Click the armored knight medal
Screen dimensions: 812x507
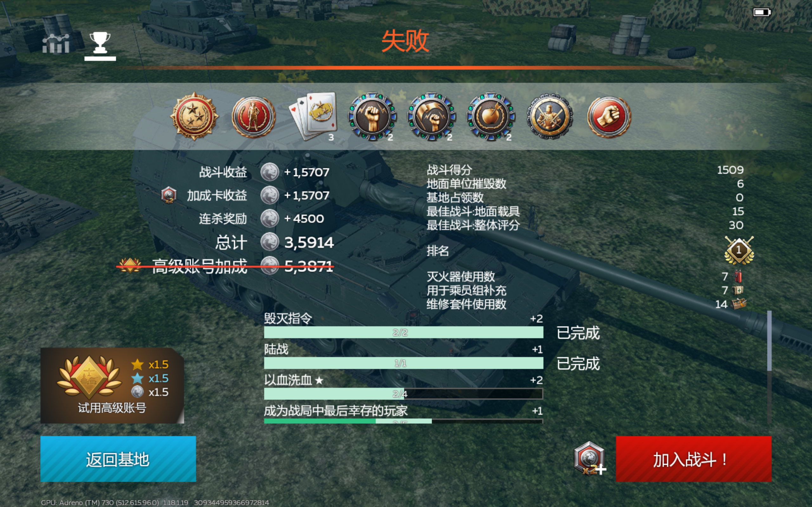point(550,117)
